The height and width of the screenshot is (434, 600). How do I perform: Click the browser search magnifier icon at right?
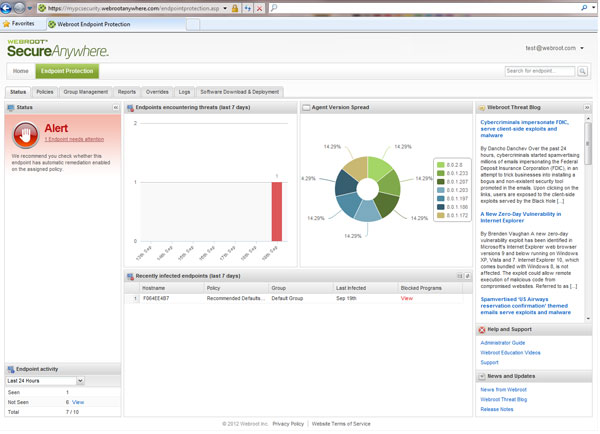click(584, 8)
